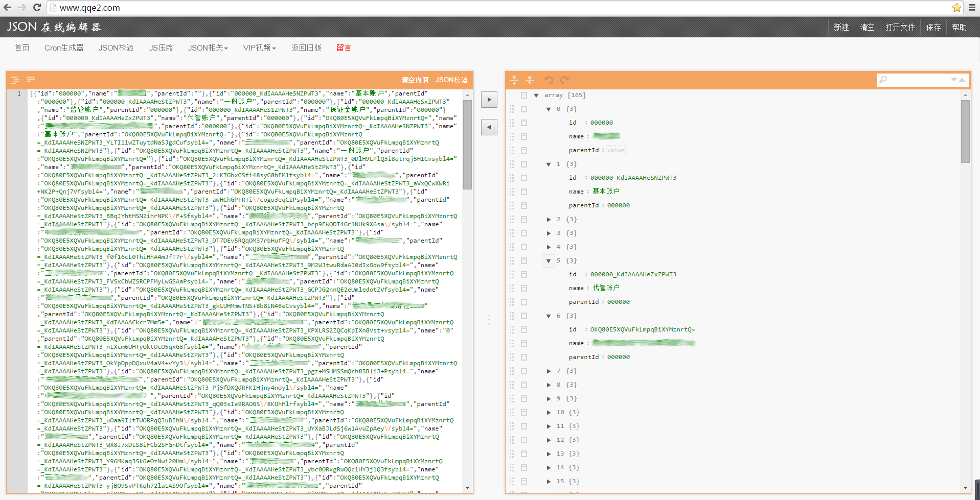Collapse tree item 1
The width and height of the screenshot is (980, 500).
pyautogui.click(x=549, y=164)
